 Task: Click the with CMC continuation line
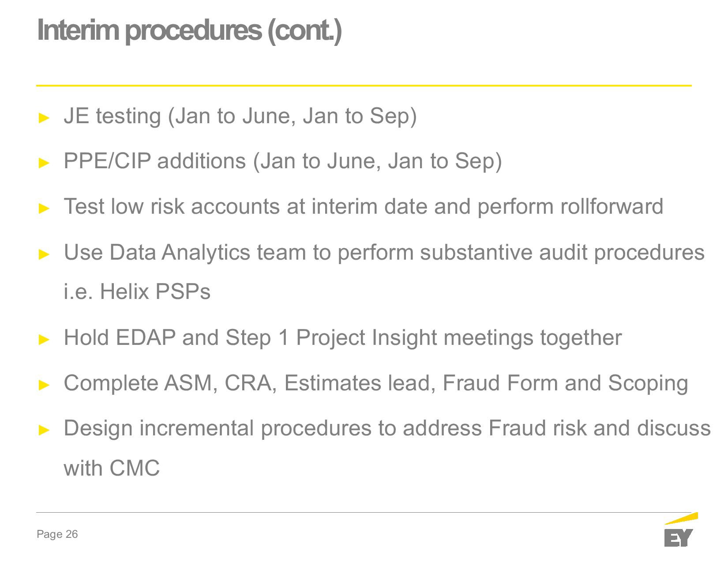point(112,468)
